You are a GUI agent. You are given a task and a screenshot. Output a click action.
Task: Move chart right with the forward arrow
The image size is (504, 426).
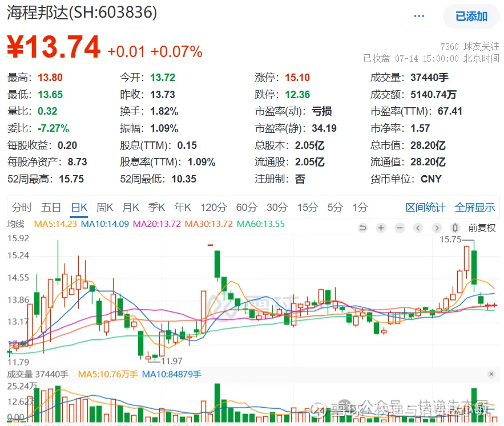click(x=437, y=228)
